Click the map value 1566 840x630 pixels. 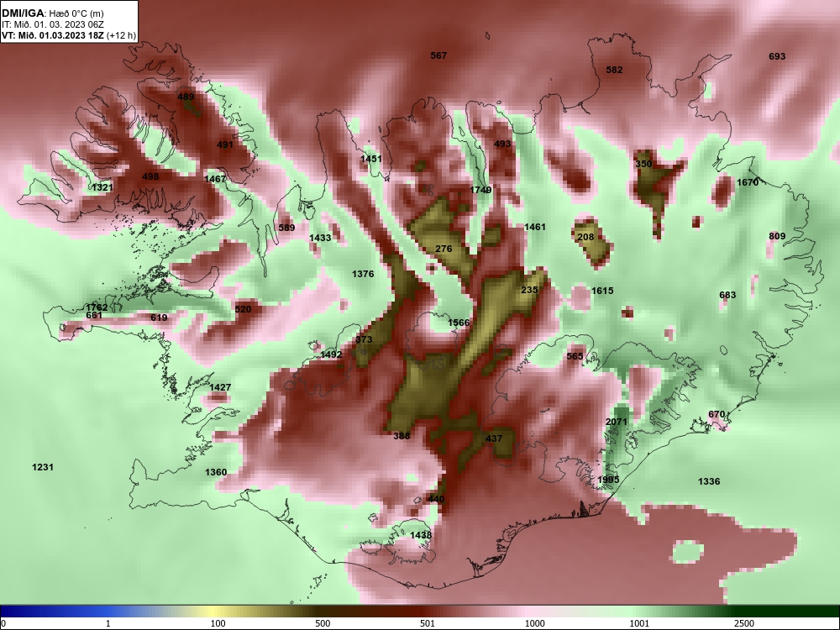click(x=459, y=323)
